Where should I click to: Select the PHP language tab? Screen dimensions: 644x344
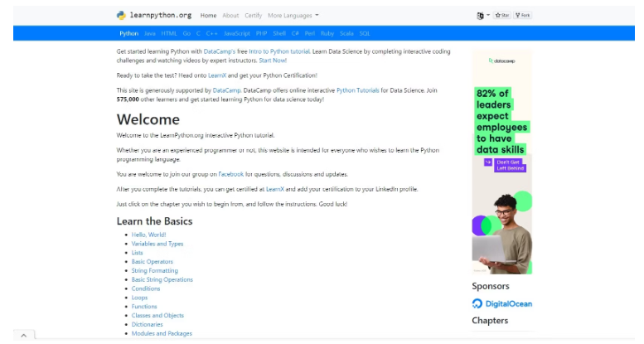(x=261, y=34)
